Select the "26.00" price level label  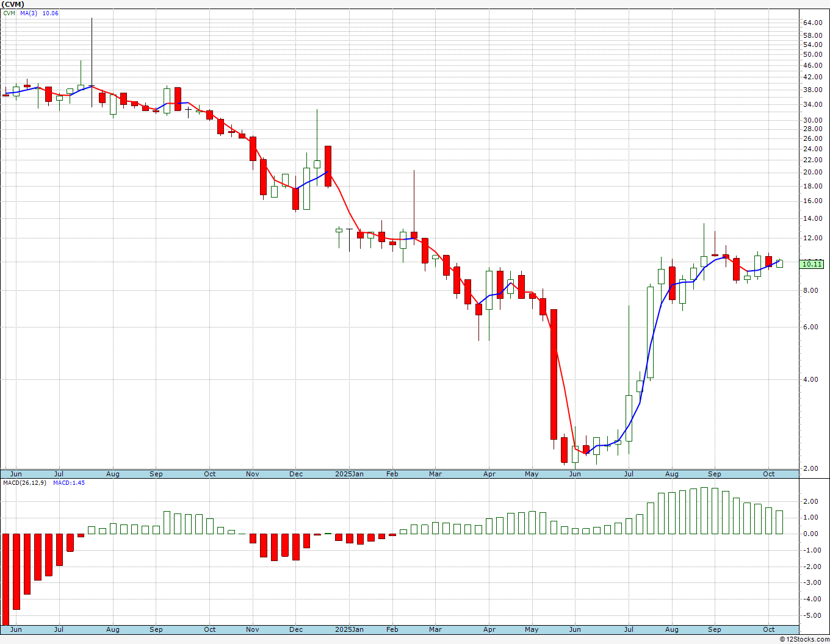click(x=812, y=138)
